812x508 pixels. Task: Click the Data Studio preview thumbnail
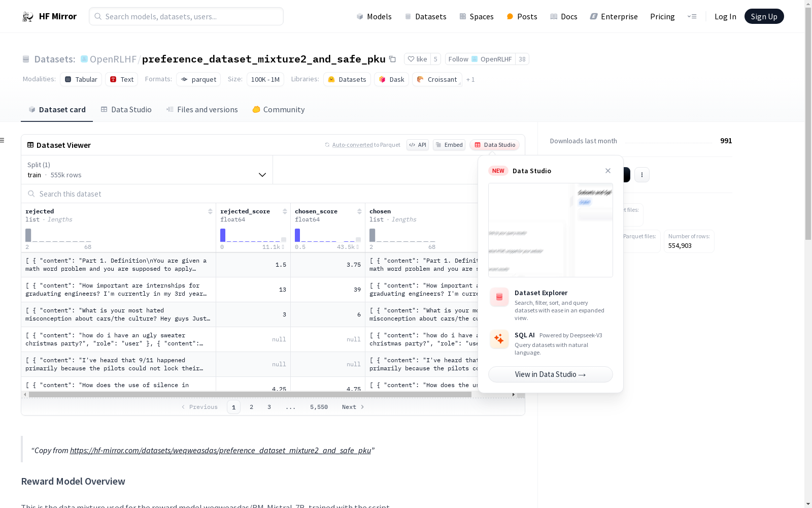click(551, 230)
